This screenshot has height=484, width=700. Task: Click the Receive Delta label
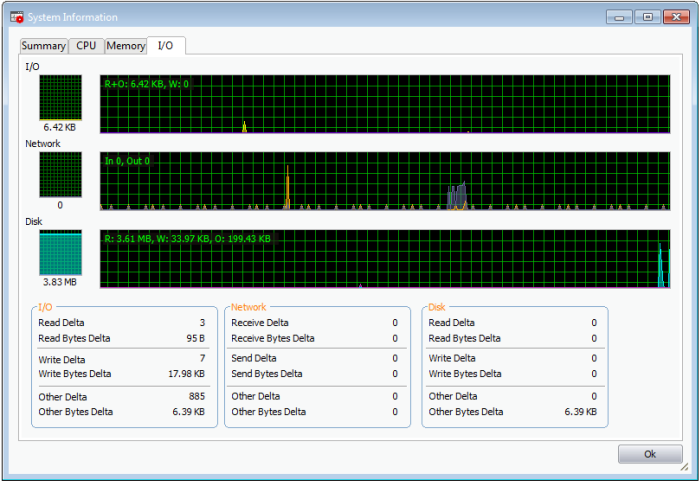click(260, 323)
